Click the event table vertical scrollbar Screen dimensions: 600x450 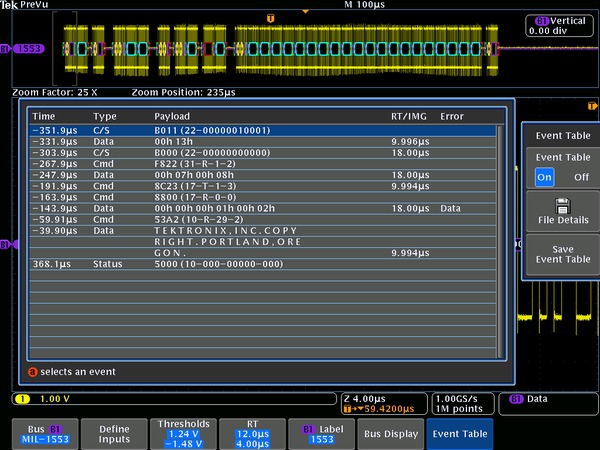point(501,240)
